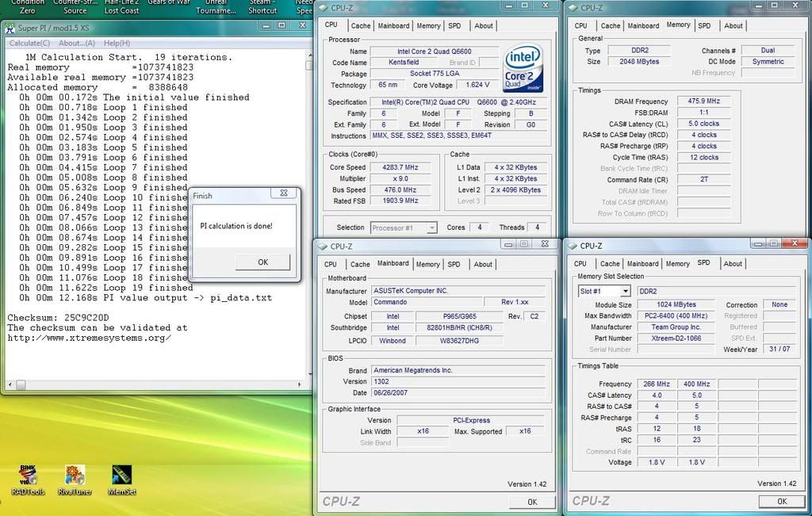Click the Super PI title bar icon
Image resolution: width=812 pixels, height=516 pixels.
tap(10, 28)
